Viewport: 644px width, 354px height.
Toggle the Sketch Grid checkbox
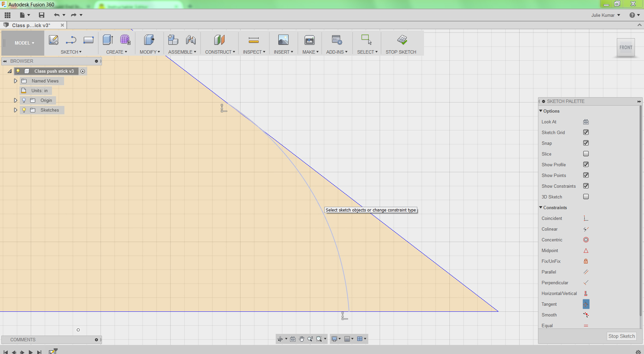586,132
